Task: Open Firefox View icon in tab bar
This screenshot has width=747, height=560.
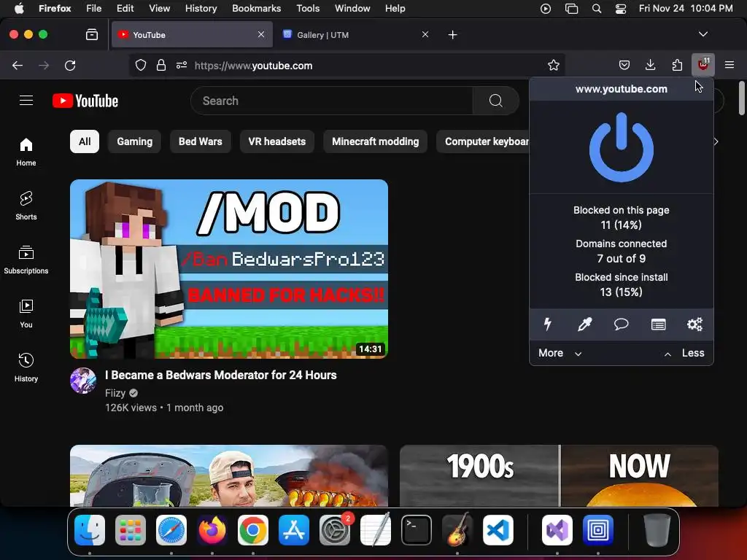Action: (x=91, y=34)
